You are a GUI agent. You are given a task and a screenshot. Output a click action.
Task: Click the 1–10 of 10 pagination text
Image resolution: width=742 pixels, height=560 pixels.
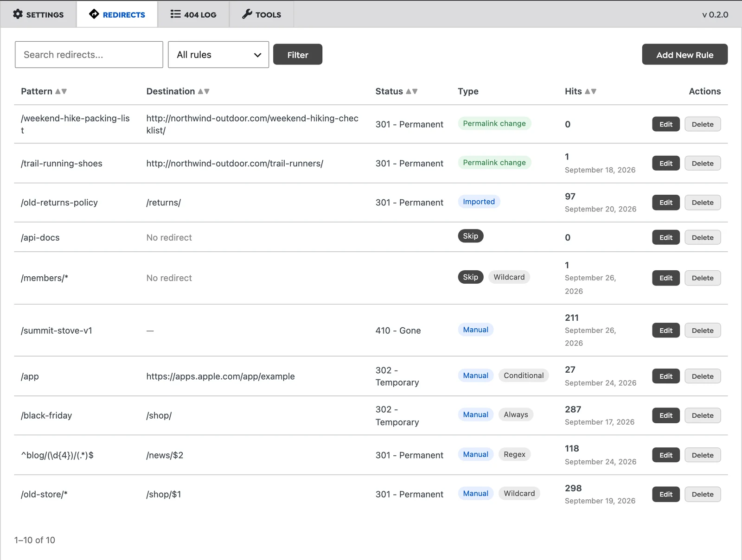35,540
